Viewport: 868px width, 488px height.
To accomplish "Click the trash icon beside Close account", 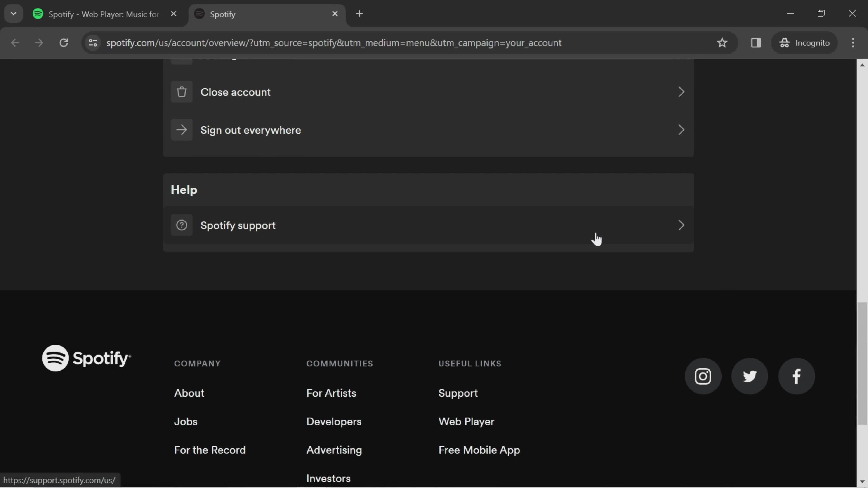I will click(182, 92).
